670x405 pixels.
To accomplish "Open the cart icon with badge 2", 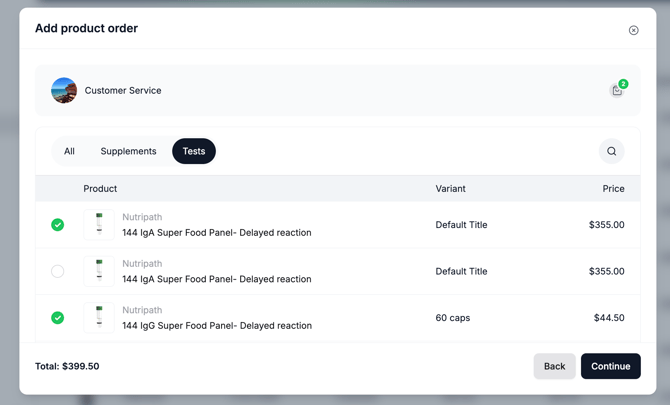I will click(x=617, y=90).
